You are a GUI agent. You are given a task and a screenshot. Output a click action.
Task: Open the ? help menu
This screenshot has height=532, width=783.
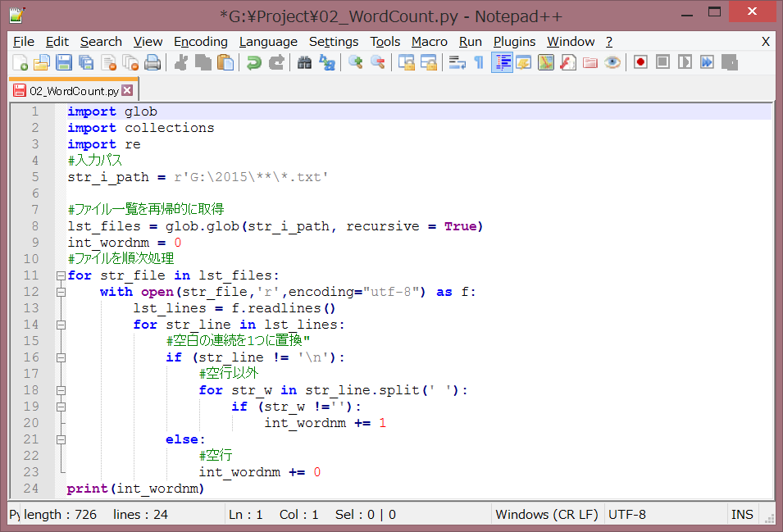pos(609,42)
